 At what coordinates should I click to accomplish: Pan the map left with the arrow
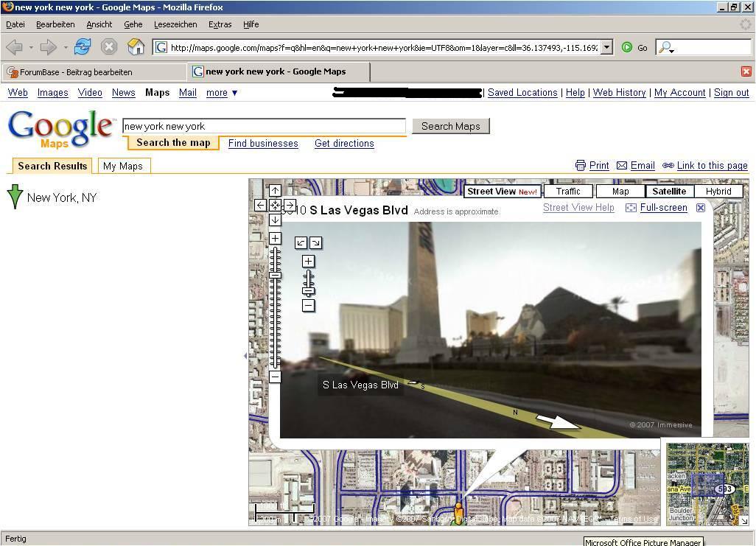pyautogui.click(x=260, y=205)
